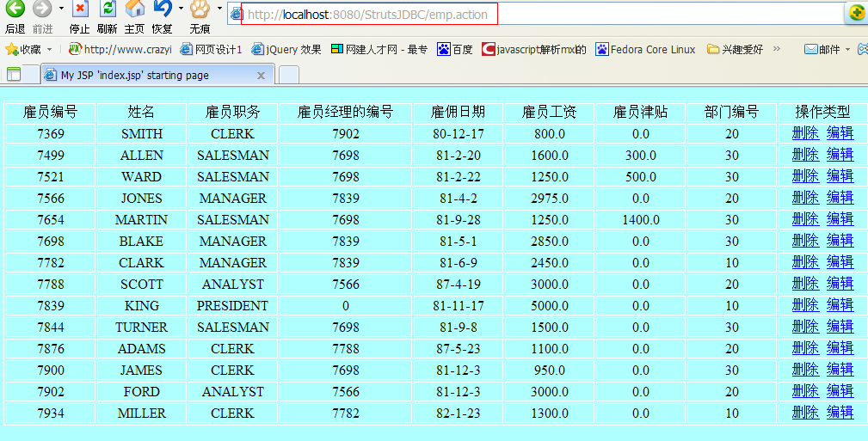Select the PRESIDENT job cell

tap(232, 305)
